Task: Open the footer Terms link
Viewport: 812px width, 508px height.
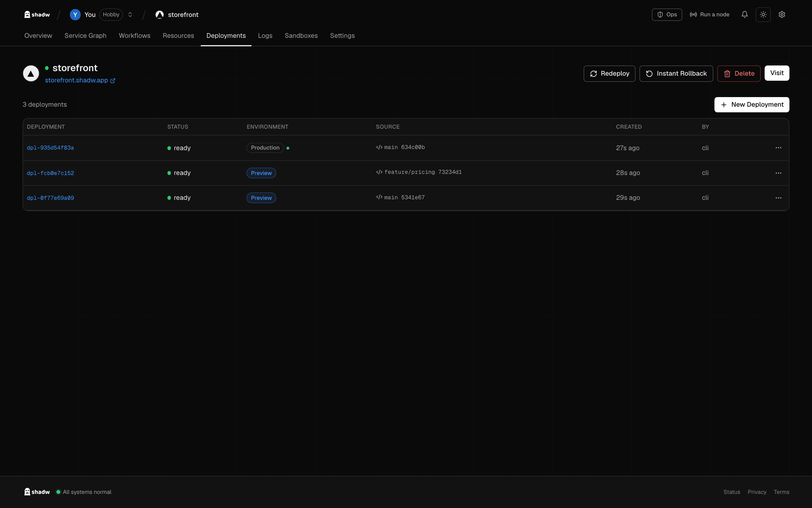Action: [782, 492]
